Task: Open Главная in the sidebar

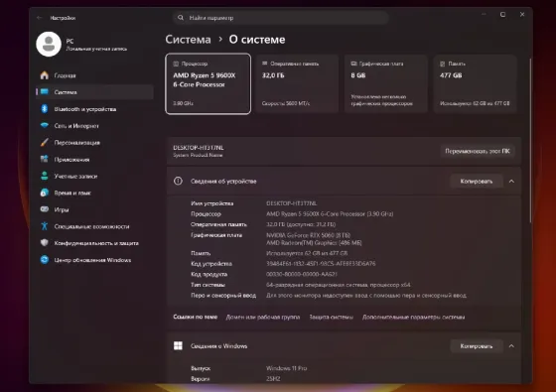Action: 94,75
